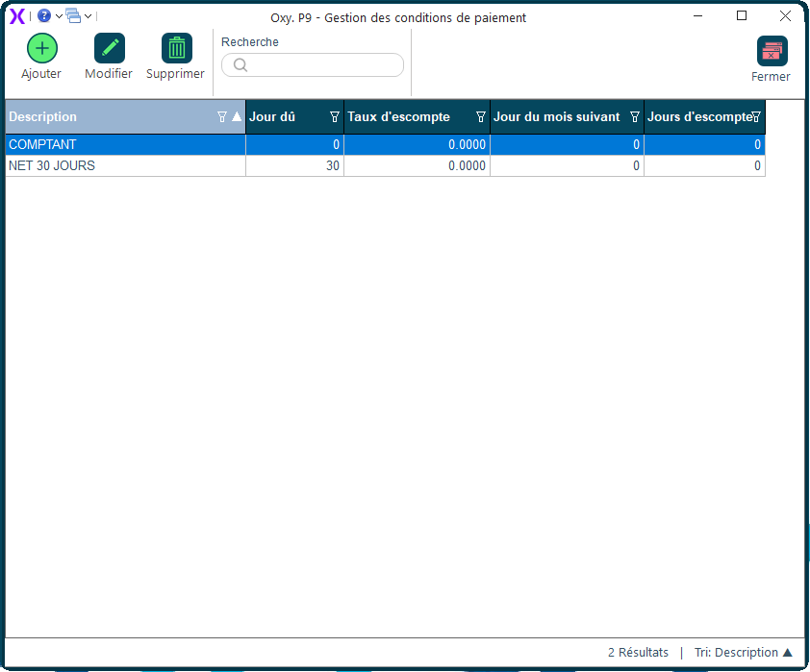Click the magnifier icon in Recherche

pos(240,65)
